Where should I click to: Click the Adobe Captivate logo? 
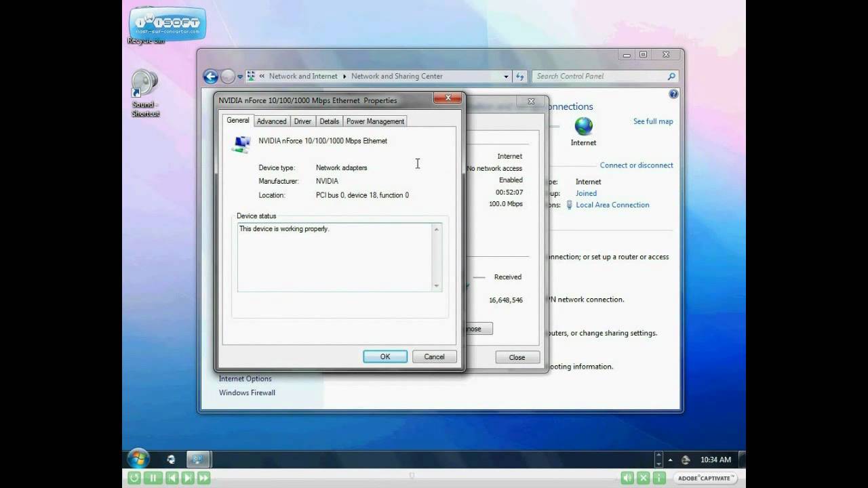705,478
